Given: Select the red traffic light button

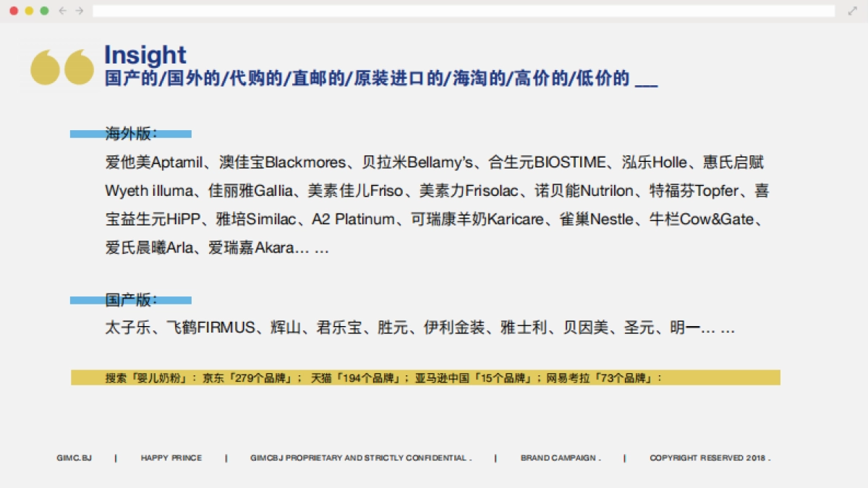Looking at the screenshot, I should coord(14,12).
